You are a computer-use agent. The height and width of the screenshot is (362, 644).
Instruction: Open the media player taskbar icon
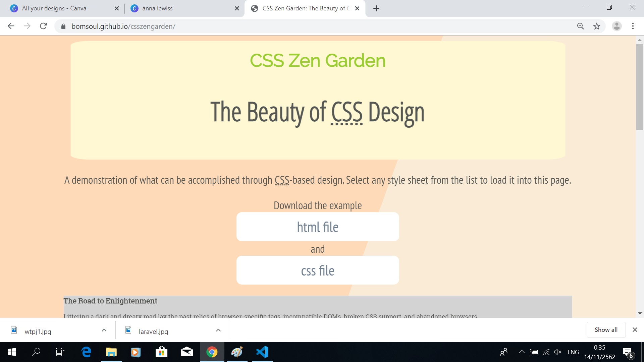[x=136, y=352]
